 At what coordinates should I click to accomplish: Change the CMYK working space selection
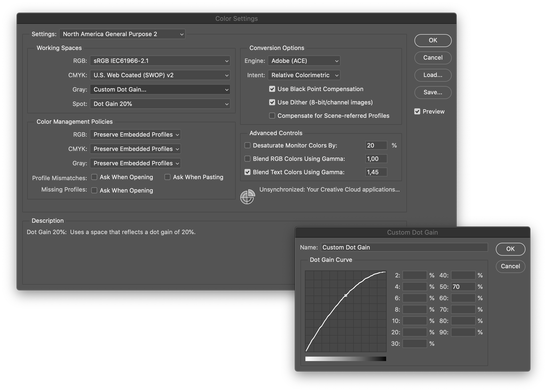coord(160,75)
